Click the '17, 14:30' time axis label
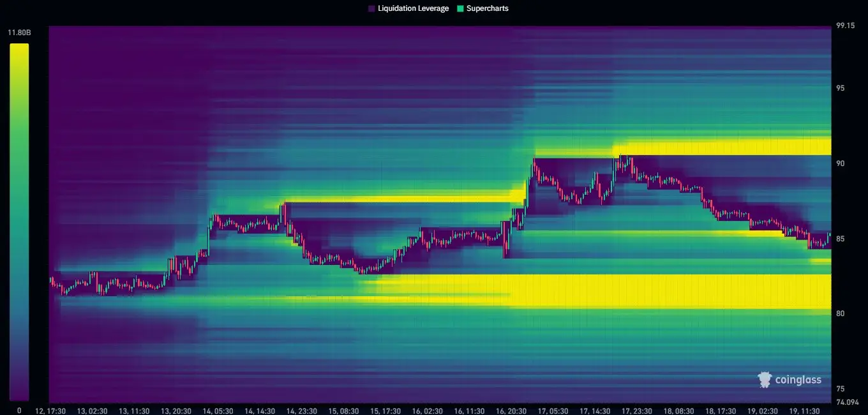Viewport: 868px width, 415px height. pyautogui.click(x=595, y=411)
